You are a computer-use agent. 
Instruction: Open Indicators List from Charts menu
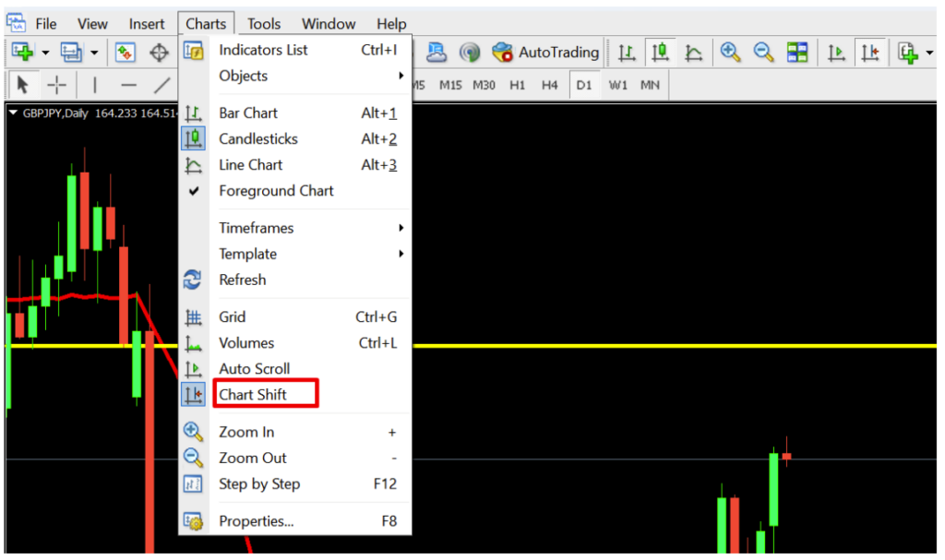[x=295, y=50]
